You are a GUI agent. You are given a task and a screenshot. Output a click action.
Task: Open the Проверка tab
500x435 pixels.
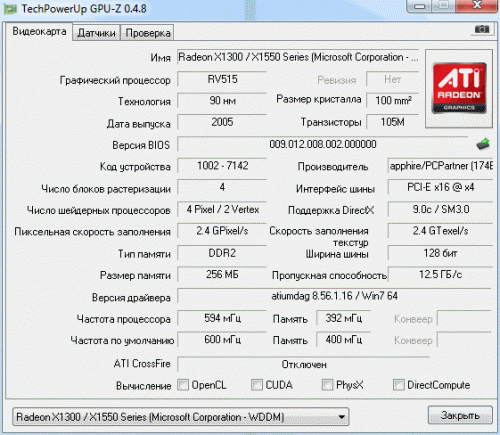pos(148,33)
